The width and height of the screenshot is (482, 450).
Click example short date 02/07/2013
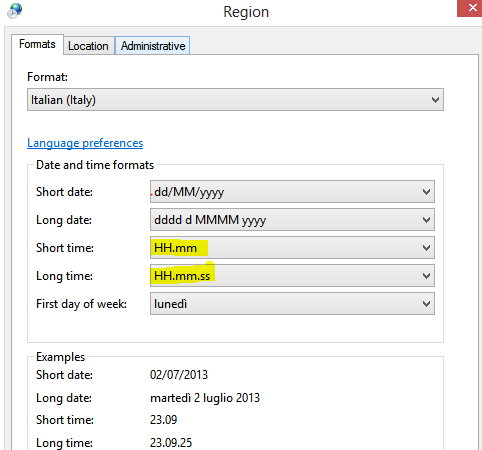point(179,375)
